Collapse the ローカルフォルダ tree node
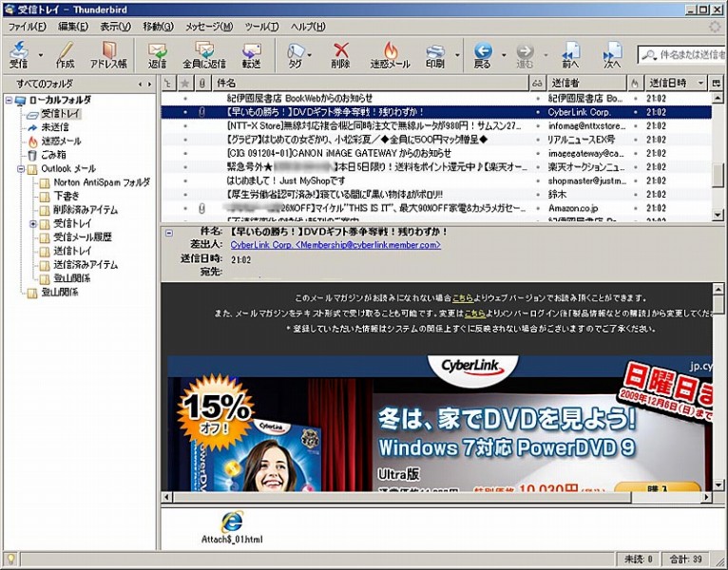This screenshot has height=570, width=728. coord(9,101)
